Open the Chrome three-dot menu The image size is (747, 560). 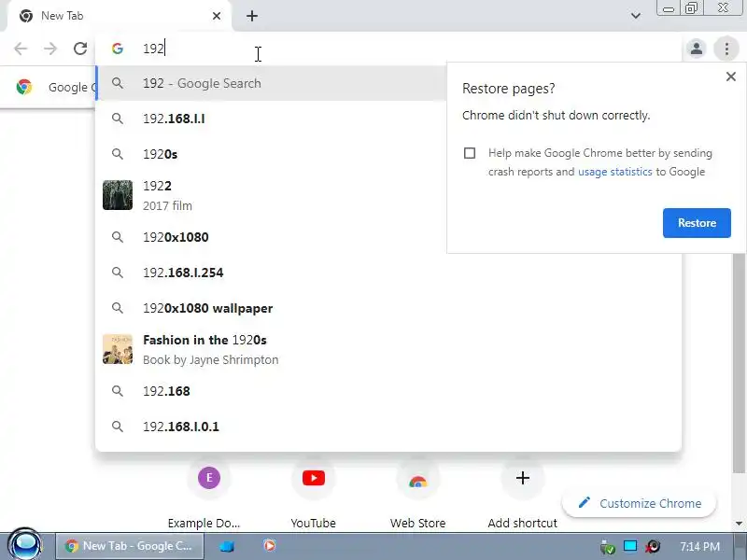[726, 49]
